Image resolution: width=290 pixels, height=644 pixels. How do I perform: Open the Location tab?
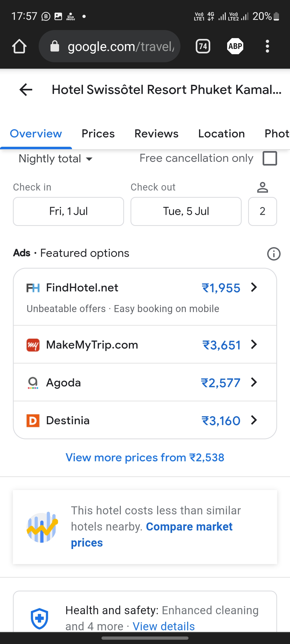click(222, 134)
